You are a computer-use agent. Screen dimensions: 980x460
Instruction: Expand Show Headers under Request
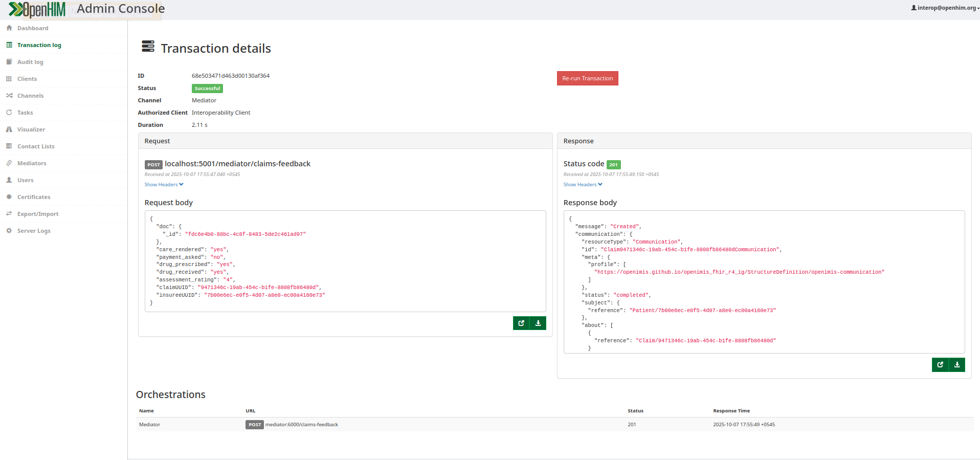[x=164, y=185]
